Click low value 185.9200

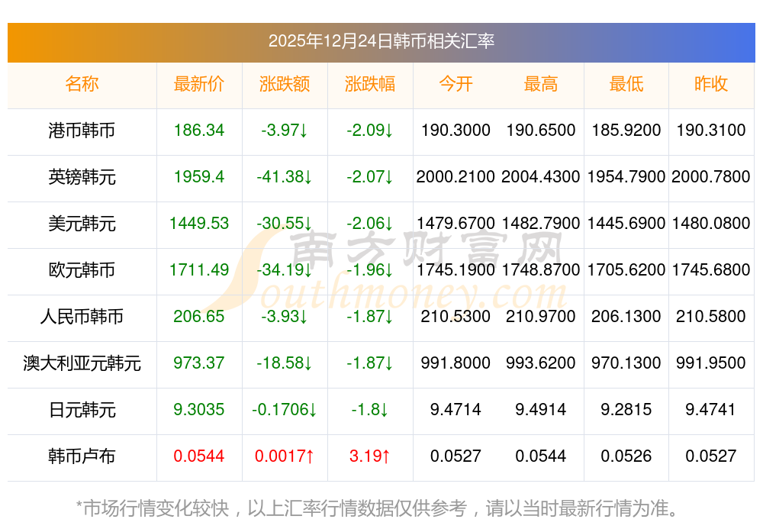click(626, 131)
